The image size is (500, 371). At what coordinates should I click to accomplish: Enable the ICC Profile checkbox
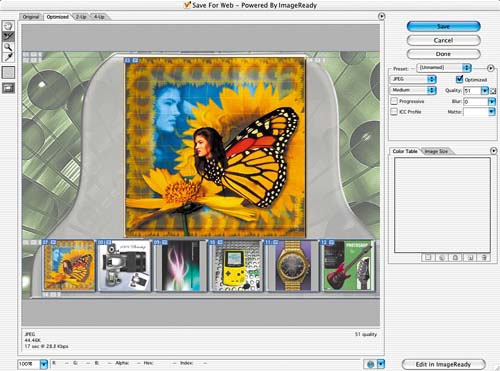coord(394,111)
